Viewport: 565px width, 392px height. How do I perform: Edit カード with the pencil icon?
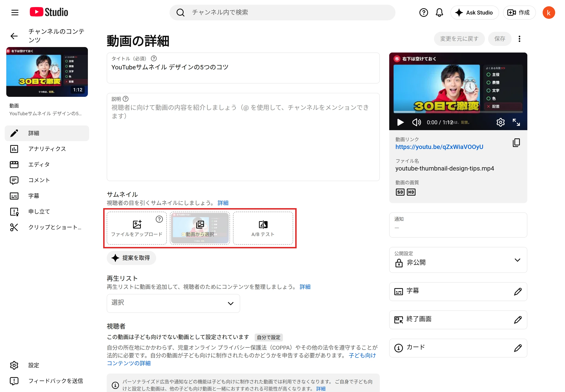pyautogui.click(x=518, y=348)
